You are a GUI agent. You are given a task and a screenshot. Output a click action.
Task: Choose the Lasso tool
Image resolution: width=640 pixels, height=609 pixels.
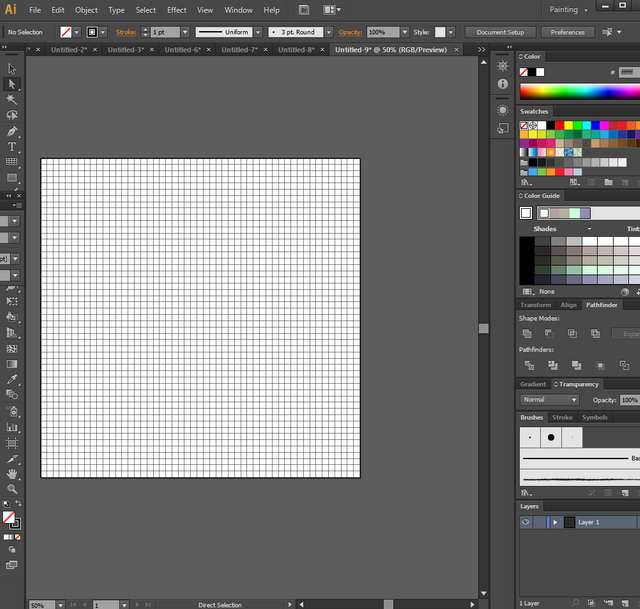click(12, 115)
